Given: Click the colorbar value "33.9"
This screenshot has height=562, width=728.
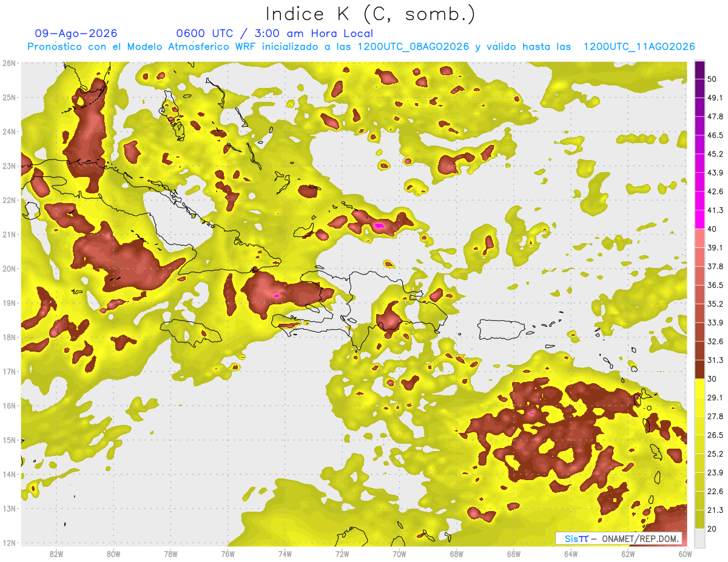Looking at the screenshot, I should [715, 323].
